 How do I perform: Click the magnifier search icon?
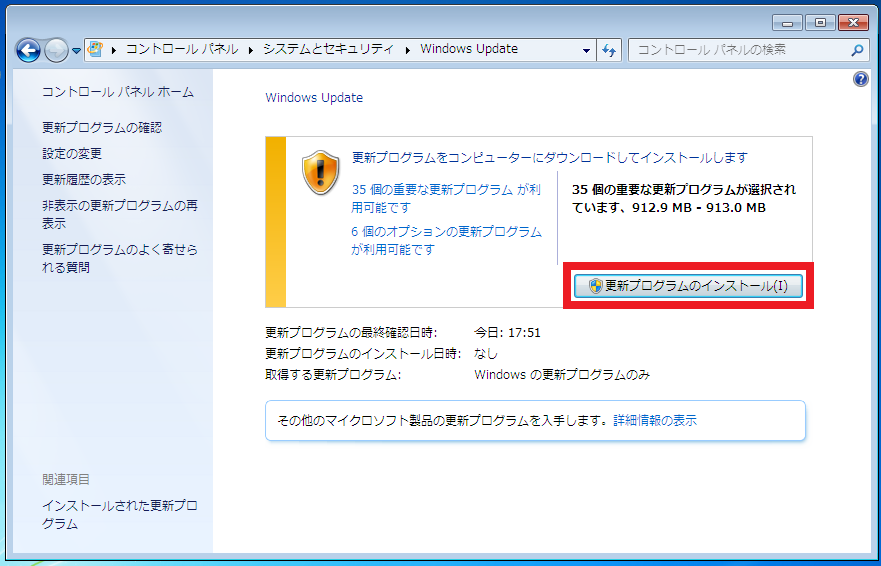(857, 51)
